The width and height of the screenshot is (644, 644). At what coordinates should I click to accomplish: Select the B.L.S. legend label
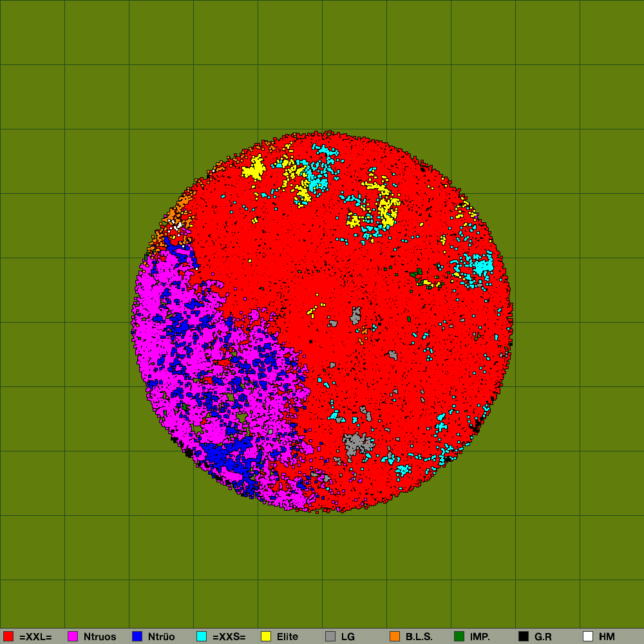coord(419,637)
